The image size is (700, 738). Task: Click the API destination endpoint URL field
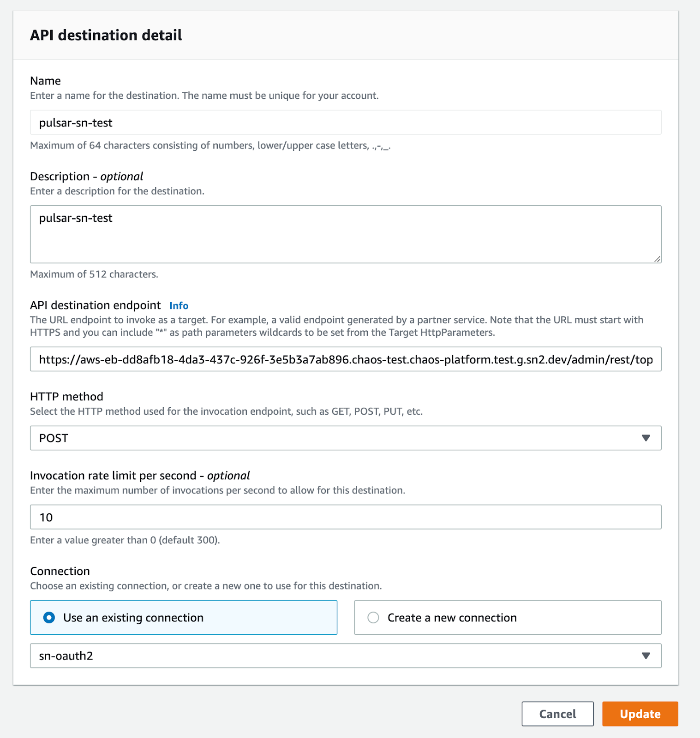(x=345, y=359)
